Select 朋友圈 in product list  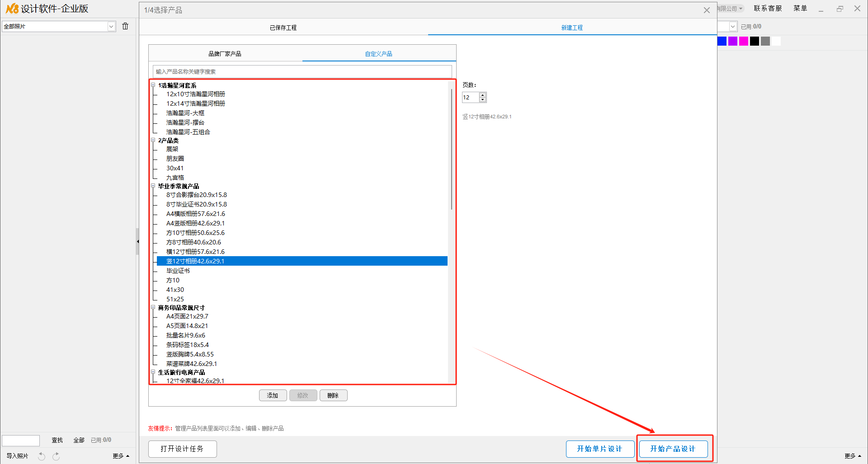coord(175,159)
